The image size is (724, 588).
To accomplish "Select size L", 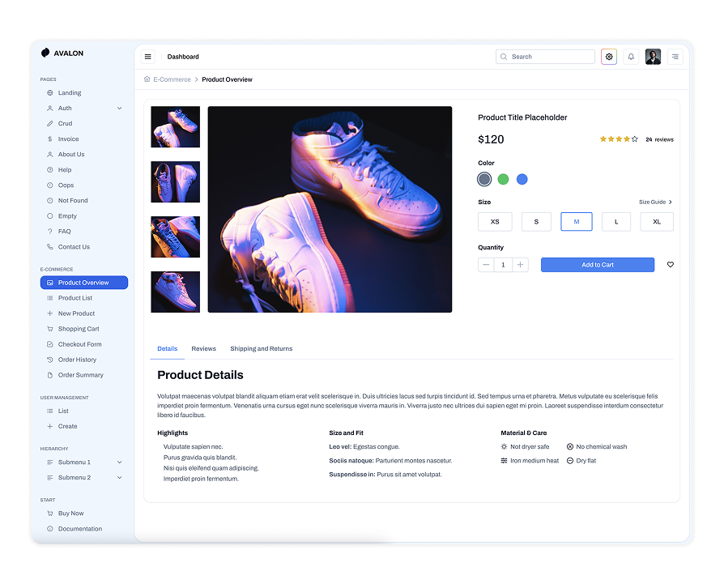I will pyautogui.click(x=616, y=222).
